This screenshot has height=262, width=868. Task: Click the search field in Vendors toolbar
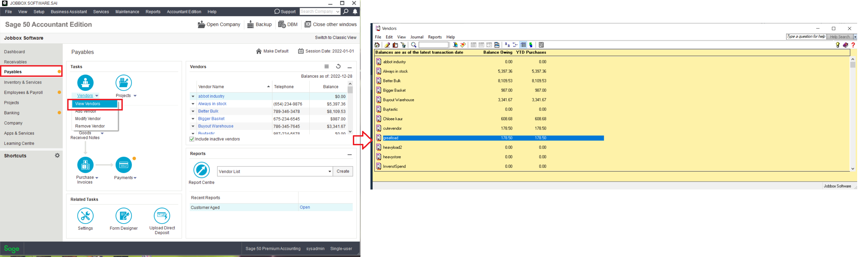433,45
